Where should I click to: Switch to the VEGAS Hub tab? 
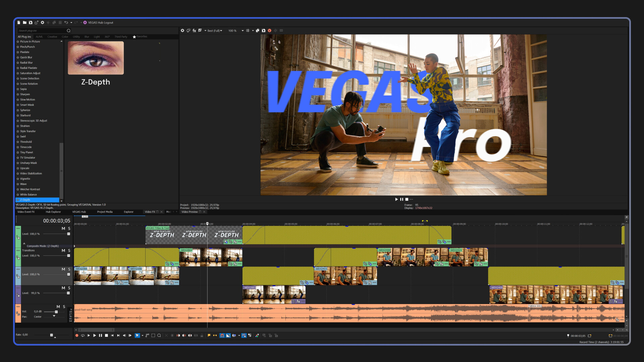point(79,212)
